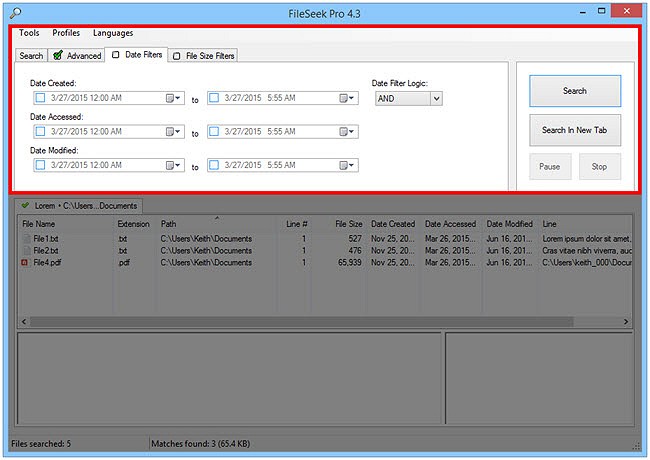
Task: Select the Lorem C:\Users...Documents results tab
Action: 79,206
